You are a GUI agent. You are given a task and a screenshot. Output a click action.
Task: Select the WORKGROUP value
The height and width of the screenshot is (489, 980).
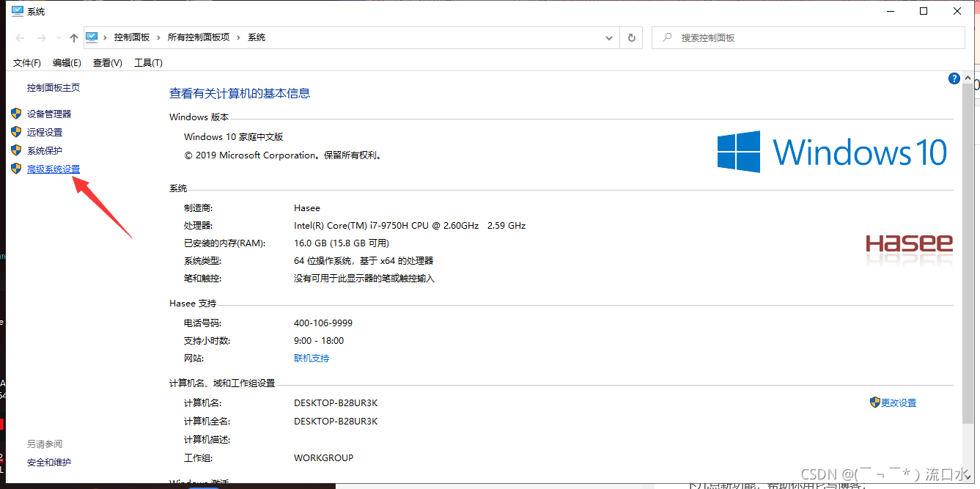(323, 458)
